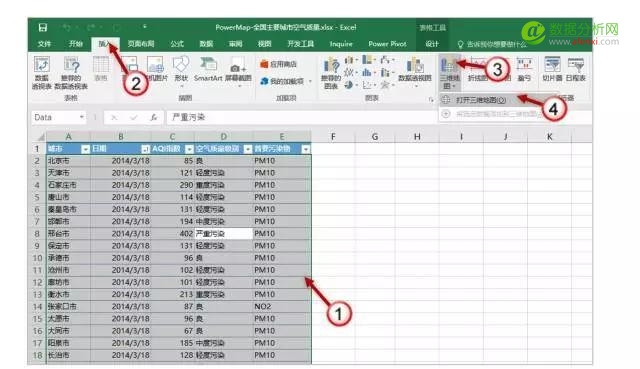The width and height of the screenshot is (640, 369).
Task: Open My Add-ins (我的加载项)
Action: coord(282,81)
